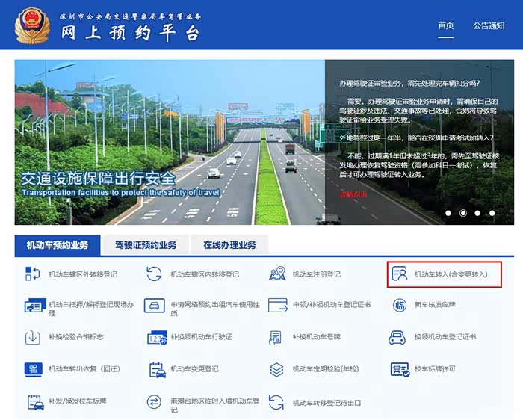The width and height of the screenshot is (523, 420).
Task: Open 机动车辖区外转移登记 link
Action: click(x=83, y=274)
